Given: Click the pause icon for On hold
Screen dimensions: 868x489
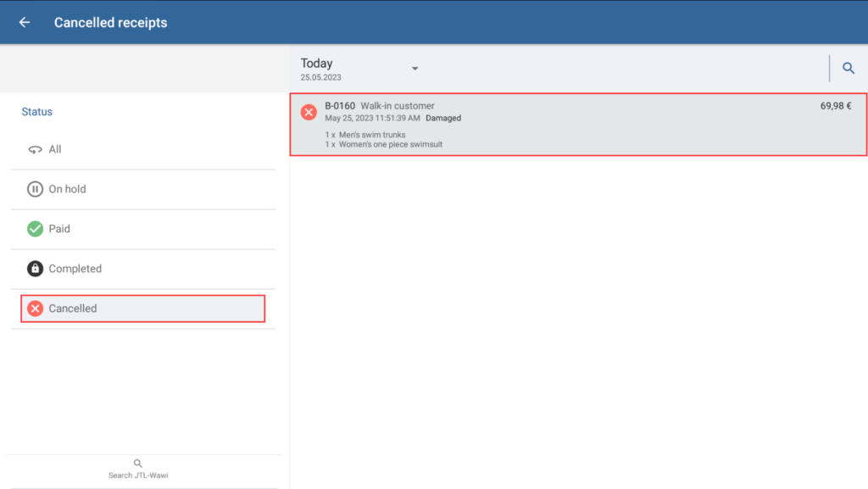Looking at the screenshot, I should pyautogui.click(x=35, y=189).
